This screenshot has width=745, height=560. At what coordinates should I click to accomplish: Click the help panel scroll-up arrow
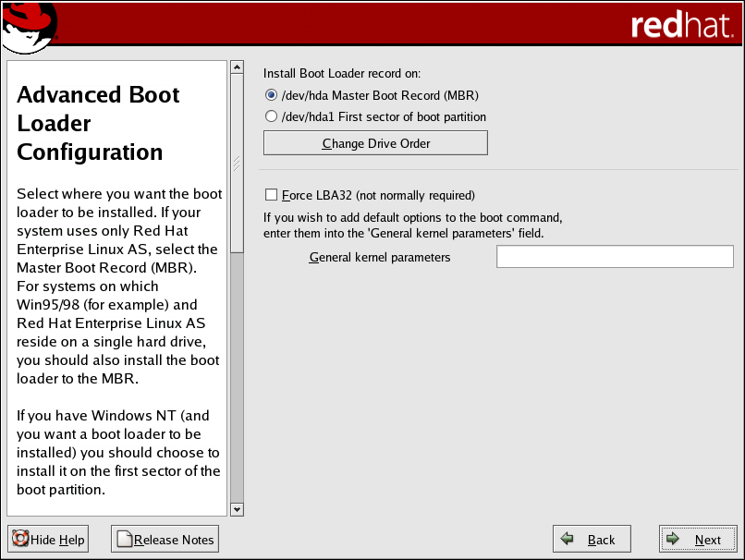click(x=237, y=67)
